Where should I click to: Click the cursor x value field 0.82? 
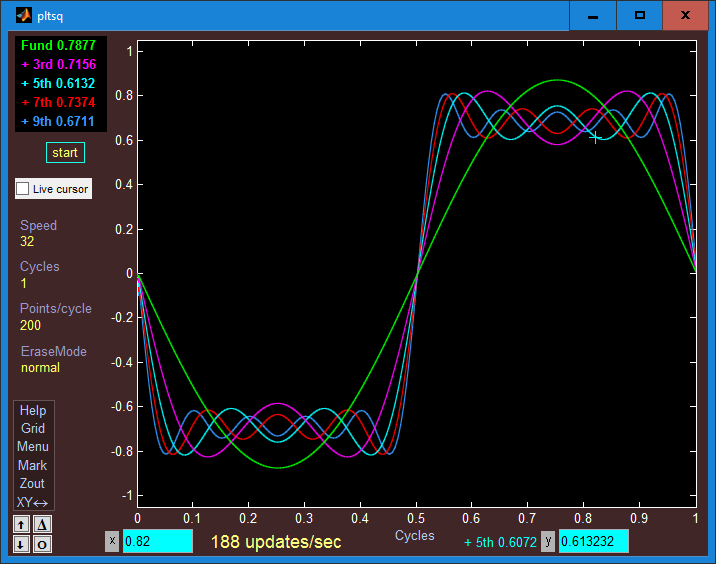point(158,541)
